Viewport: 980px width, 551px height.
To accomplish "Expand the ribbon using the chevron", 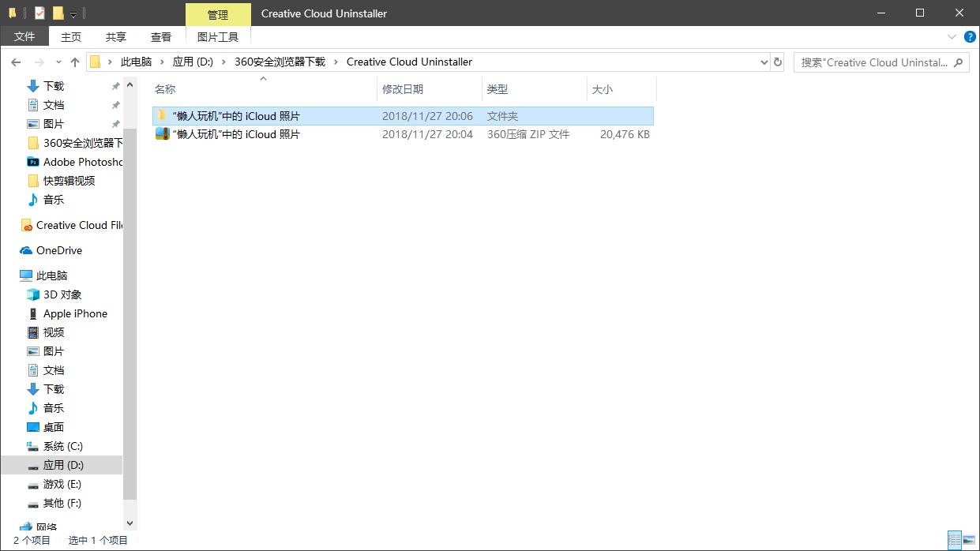I will coord(952,37).
